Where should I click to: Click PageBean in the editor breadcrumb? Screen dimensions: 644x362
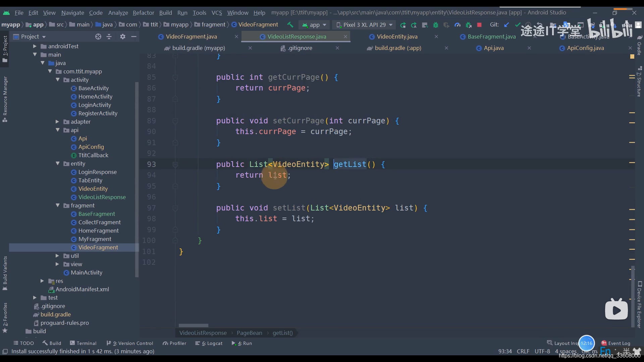(x=249, y=333)
